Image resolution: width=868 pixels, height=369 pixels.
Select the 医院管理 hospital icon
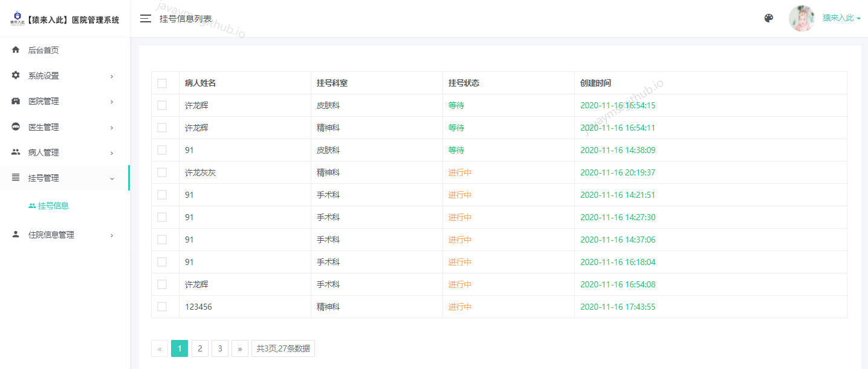[x=16, y=101]
